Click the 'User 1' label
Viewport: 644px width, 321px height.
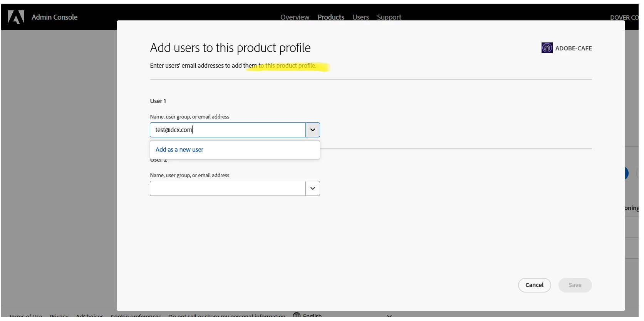click(158, 101)
